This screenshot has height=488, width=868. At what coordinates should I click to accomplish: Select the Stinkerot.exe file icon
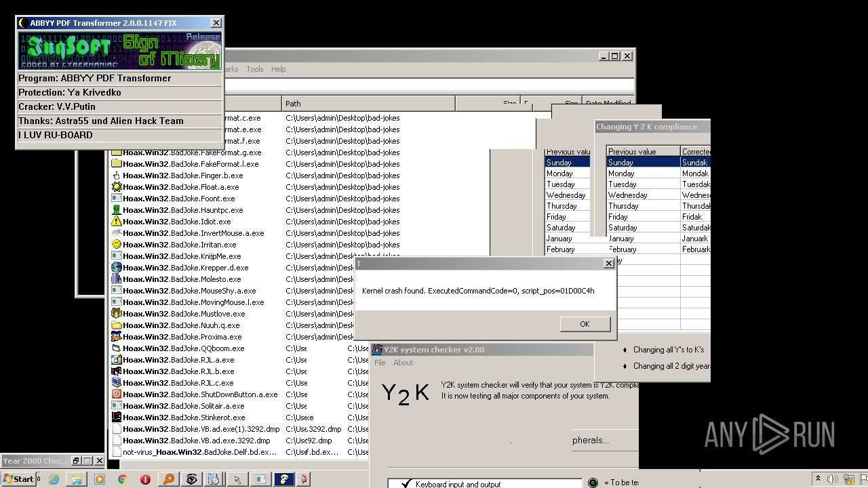[x=117, y=418]
